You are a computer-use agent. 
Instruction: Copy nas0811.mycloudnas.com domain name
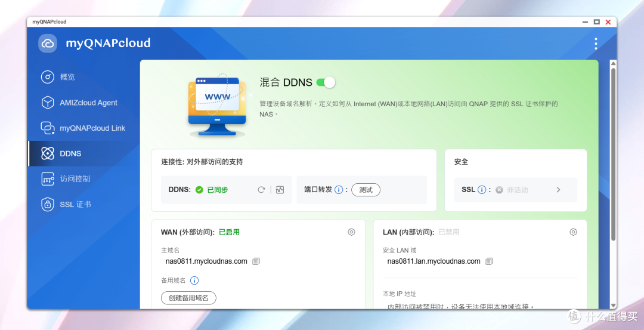click(256, 261)
